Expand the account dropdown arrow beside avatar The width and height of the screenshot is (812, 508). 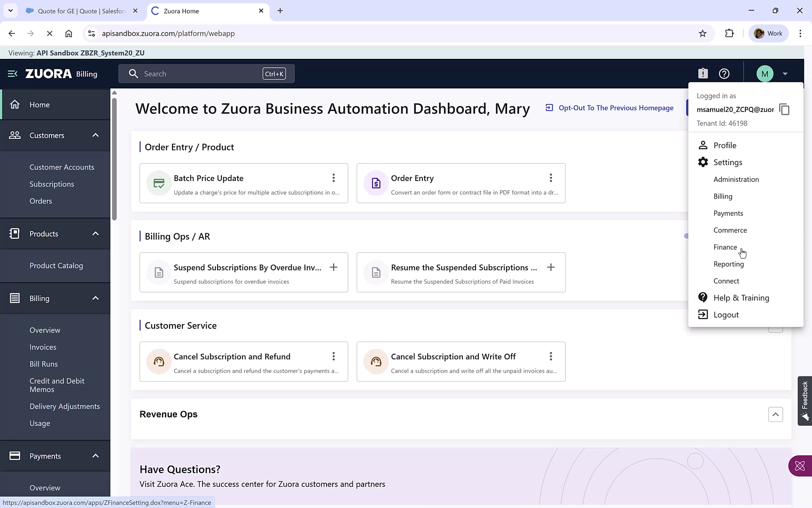784,73
